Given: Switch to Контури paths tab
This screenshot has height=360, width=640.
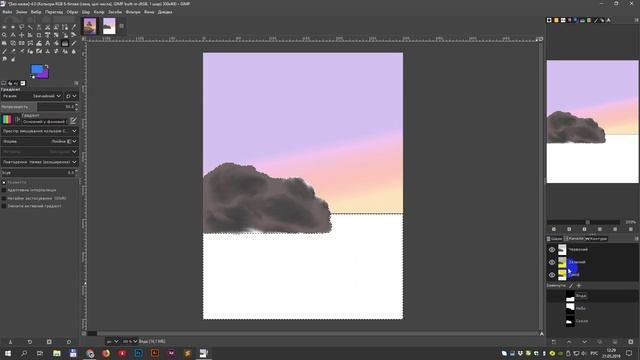Looking at the screenshot, I should [596, 239].
